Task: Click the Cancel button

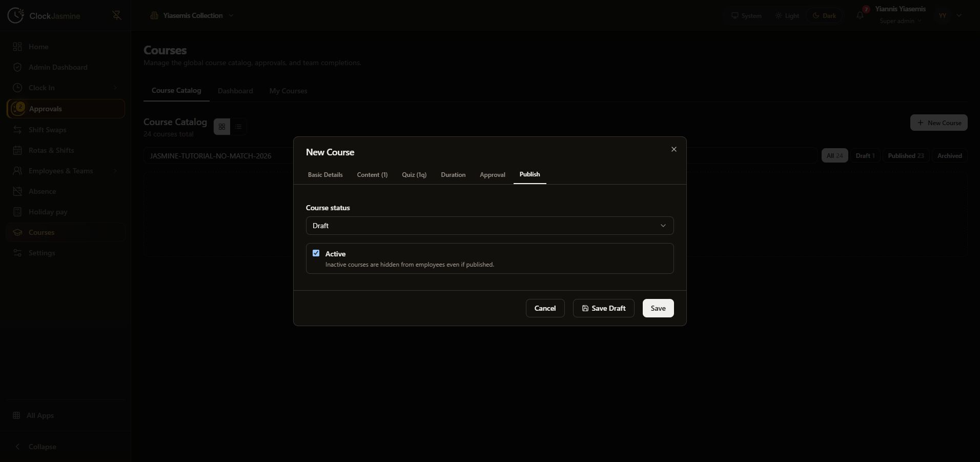Action: (545, 308)
